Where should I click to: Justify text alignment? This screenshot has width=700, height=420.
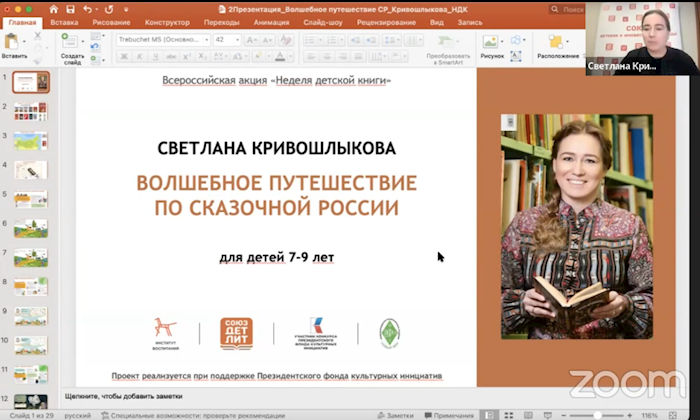click(x=358, y=57)
